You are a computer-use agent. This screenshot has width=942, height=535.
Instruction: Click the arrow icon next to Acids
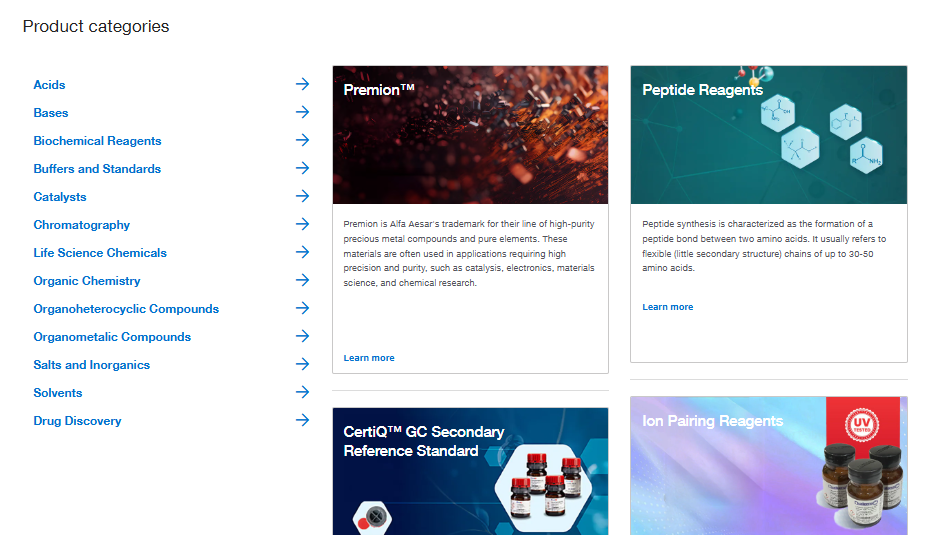point(302,84)
